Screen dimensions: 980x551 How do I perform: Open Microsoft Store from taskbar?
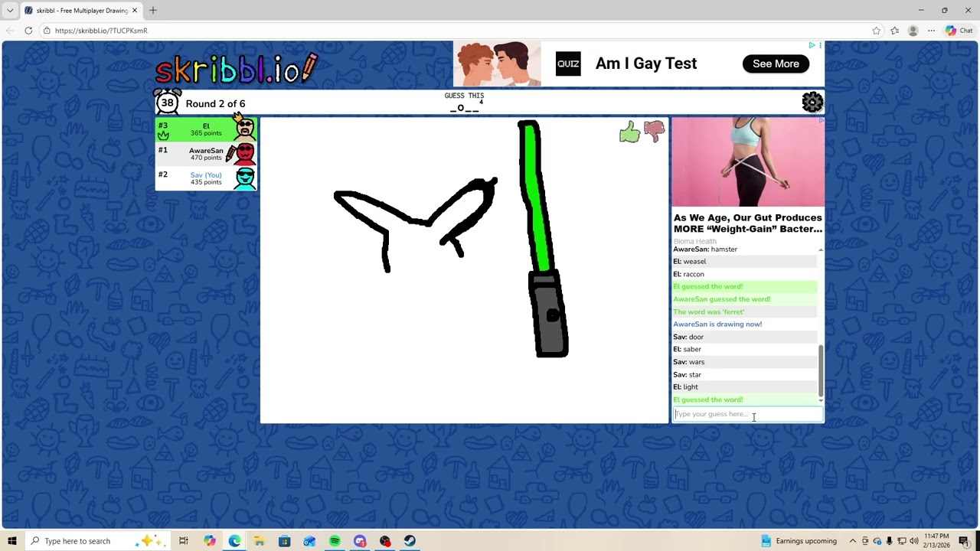(285, 541)
